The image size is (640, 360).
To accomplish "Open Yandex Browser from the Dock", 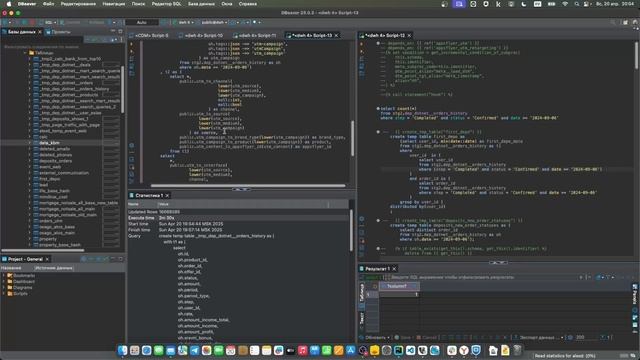I will (464, 350).
